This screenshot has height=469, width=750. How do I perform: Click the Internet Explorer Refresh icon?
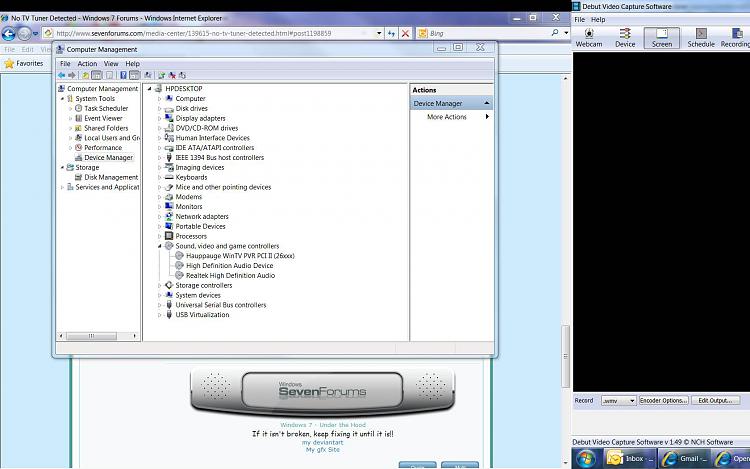tap(392, 33)
